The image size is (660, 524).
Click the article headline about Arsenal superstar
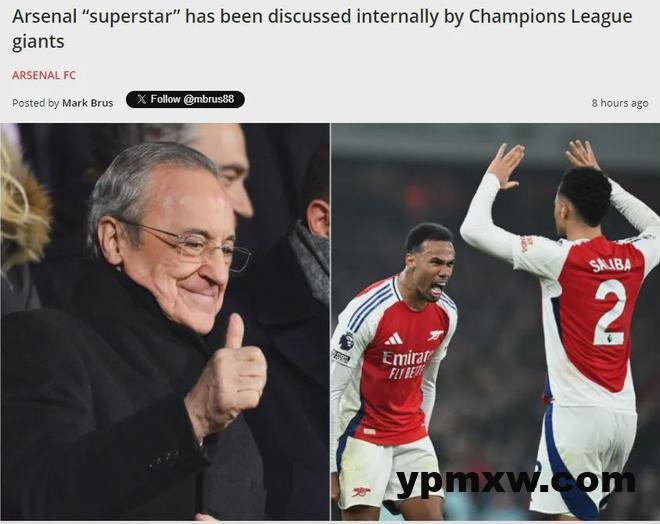click(322, 29)
